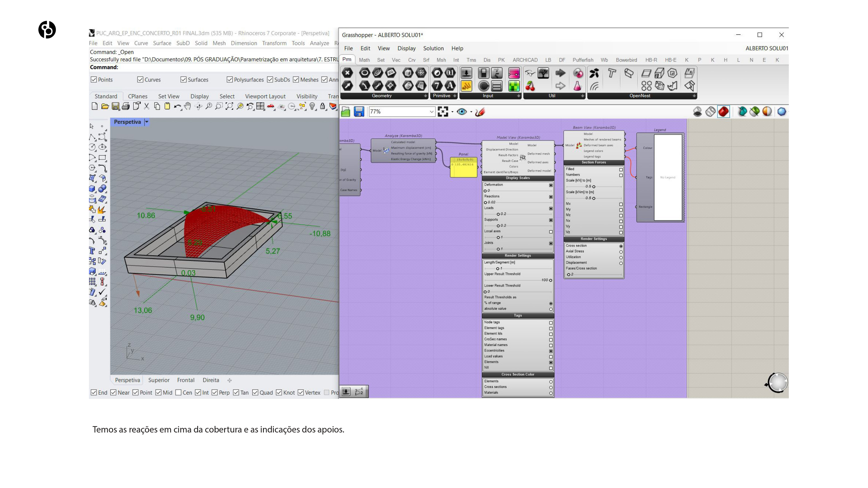
Task: Select Axial Stress radio button
Action: [621, 252]
